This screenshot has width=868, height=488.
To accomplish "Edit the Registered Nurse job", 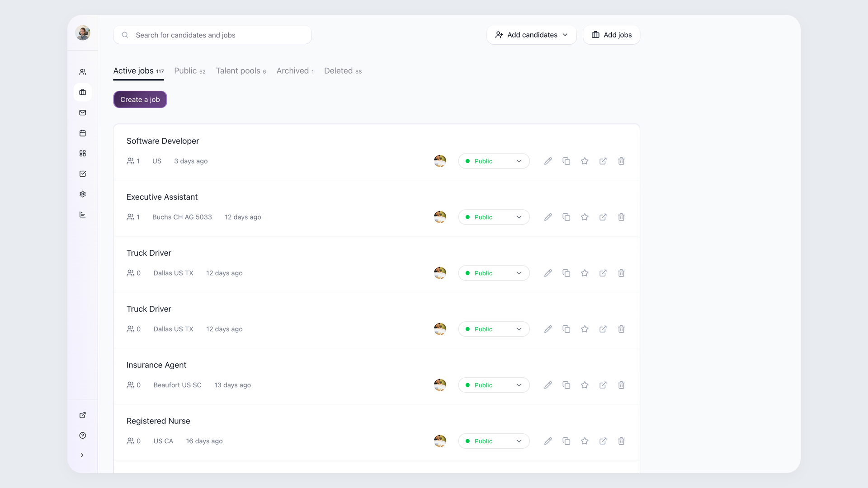I will (548, 441).
